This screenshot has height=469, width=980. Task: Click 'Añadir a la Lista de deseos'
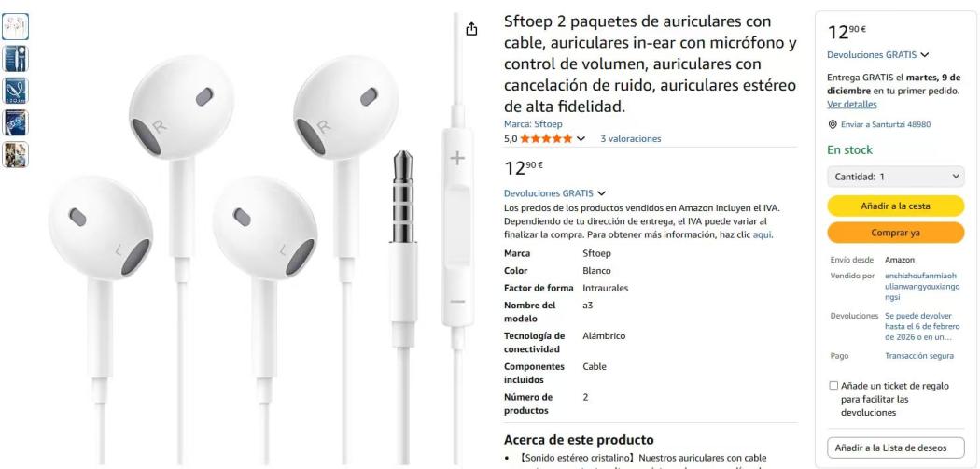click(x=896, y=448)
